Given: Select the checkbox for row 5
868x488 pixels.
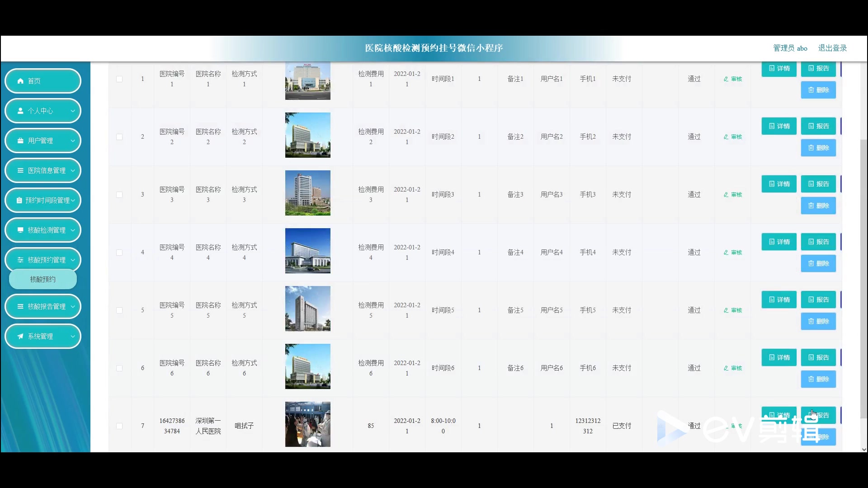Looking at the screenshot, I should click(119, 310).
